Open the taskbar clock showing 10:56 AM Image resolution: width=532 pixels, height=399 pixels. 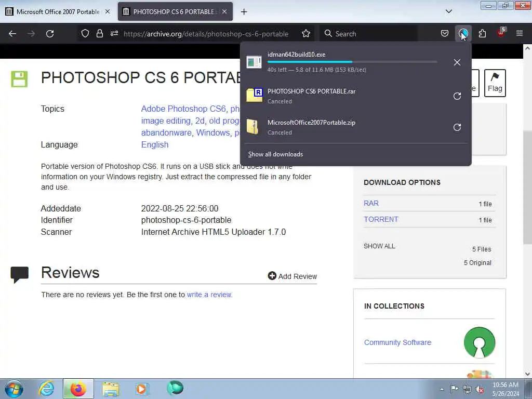point(505,389)
